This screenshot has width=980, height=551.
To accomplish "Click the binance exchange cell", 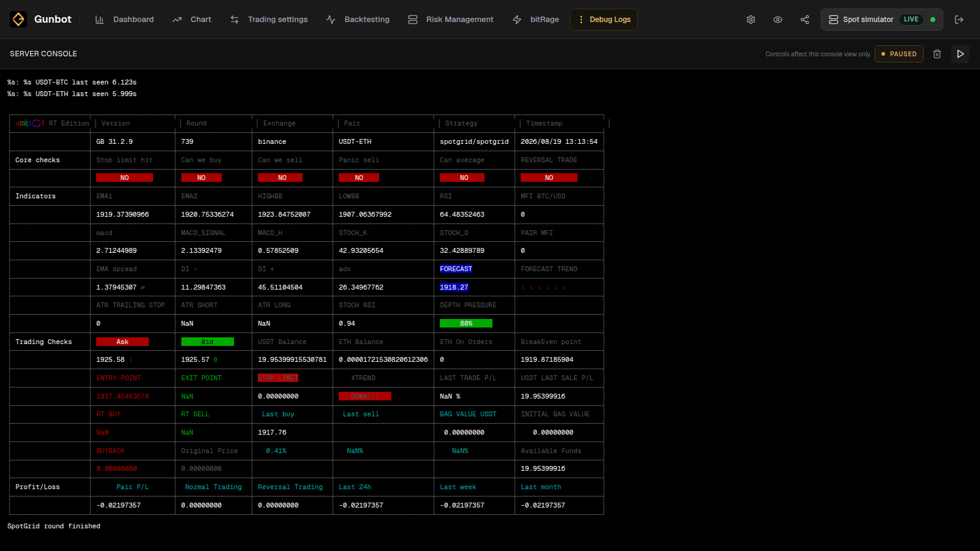I will (272, 141).
